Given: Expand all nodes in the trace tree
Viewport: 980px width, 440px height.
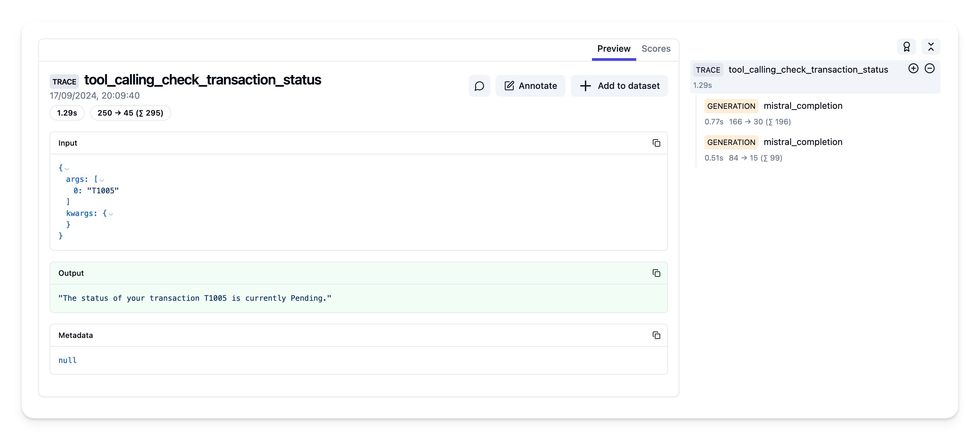Looking at the screenshot, I should (913, 69).
